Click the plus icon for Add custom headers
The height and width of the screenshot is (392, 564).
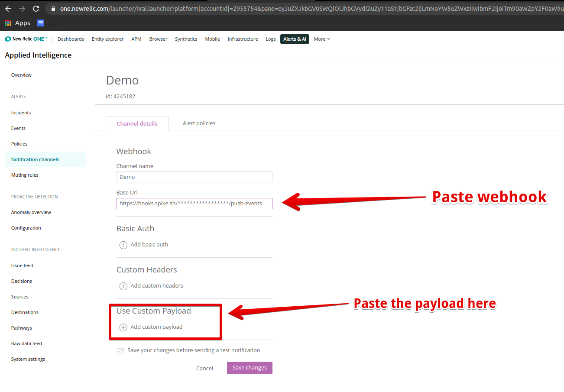(x=123, y=286)
